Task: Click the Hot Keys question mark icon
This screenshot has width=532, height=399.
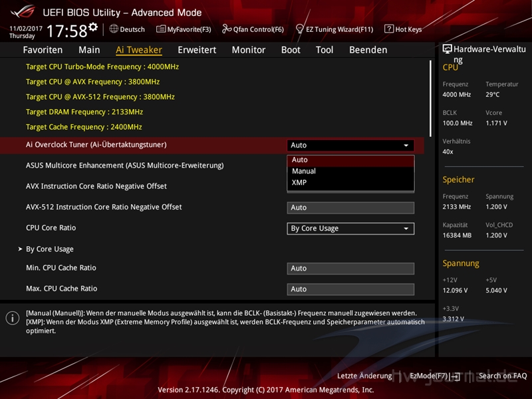Action: (389, 29)
